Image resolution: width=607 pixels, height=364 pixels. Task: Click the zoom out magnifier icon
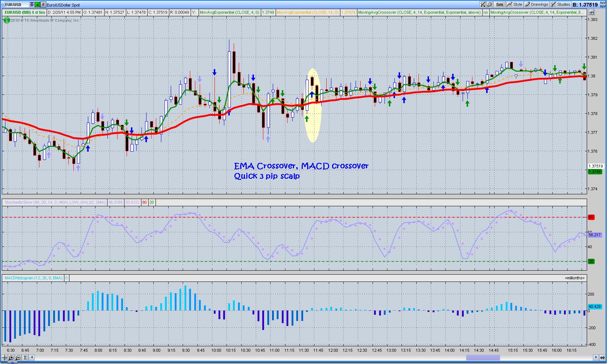(18, 358)
